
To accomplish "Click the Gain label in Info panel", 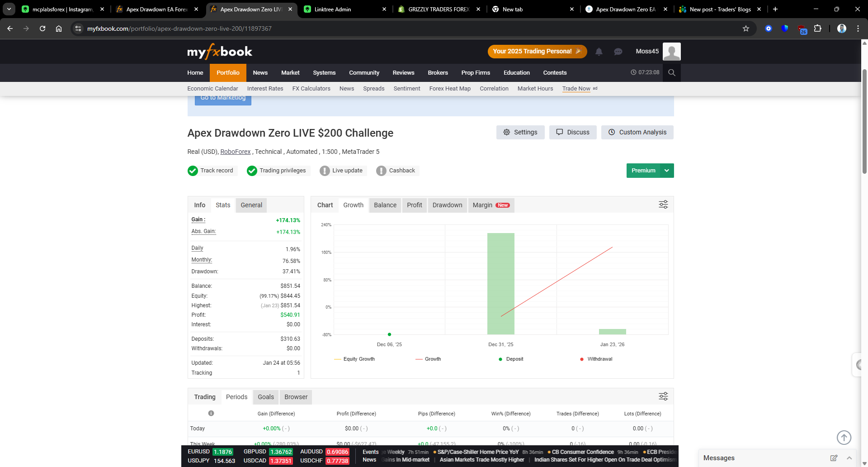I will coord(198,219).
